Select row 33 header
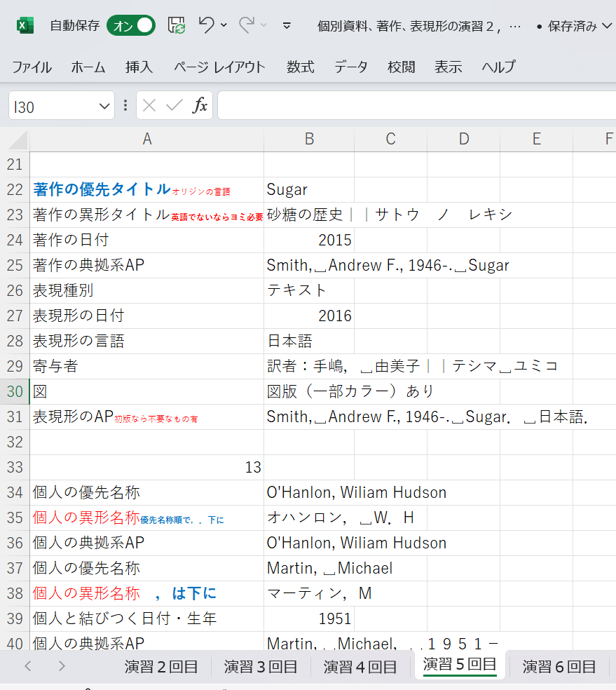Viewport: 616px width, 690px height. [15, 467]
